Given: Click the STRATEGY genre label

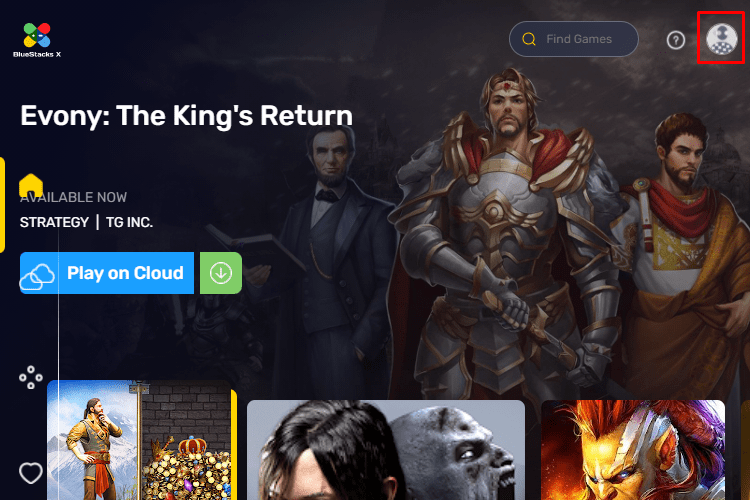Looking at the screenshot, I should [54, 222].
